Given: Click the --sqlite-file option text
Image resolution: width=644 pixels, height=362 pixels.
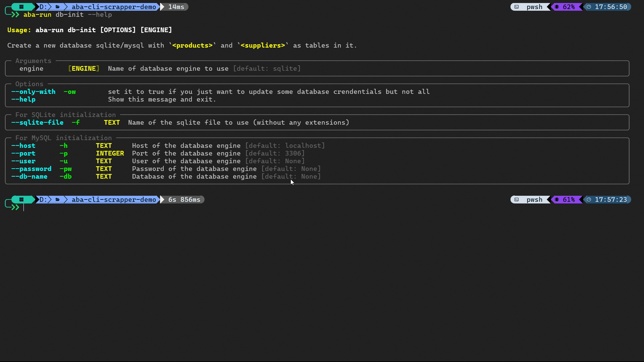Looking at the screenshot, I should pyautogui.click(x=37, y=122).
